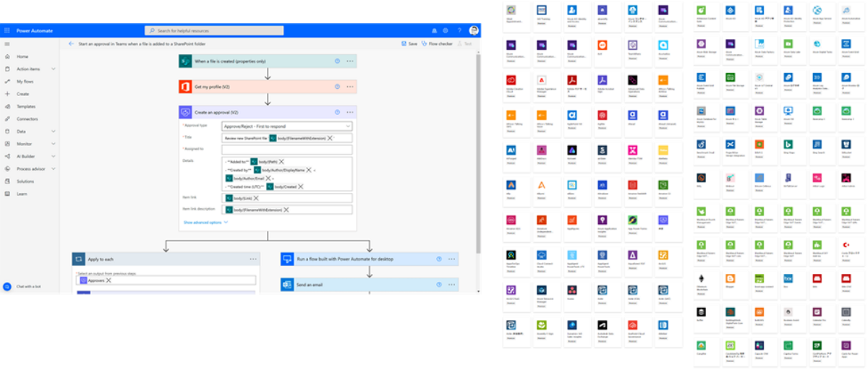Image resolution: width=868 pixels, height=370 pixels.
Task: Expand the Data chevron in the sidebar
Action: (54, 132)
